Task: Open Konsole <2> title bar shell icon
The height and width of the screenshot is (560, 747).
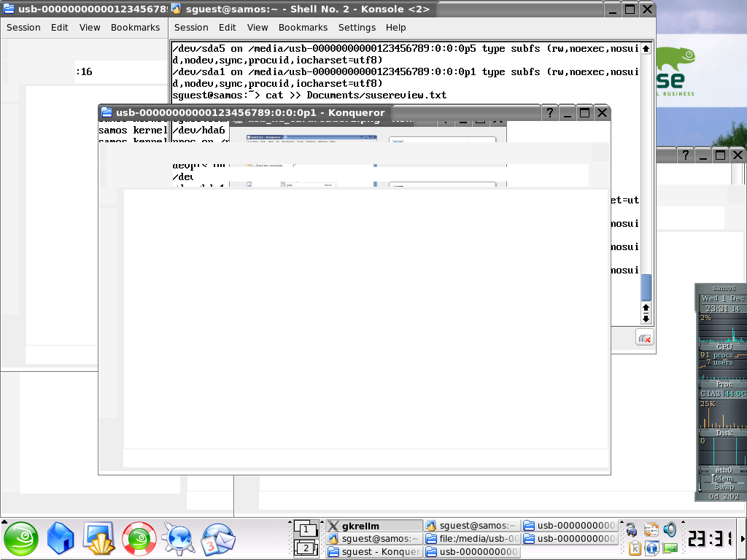Action: point(177,9)
